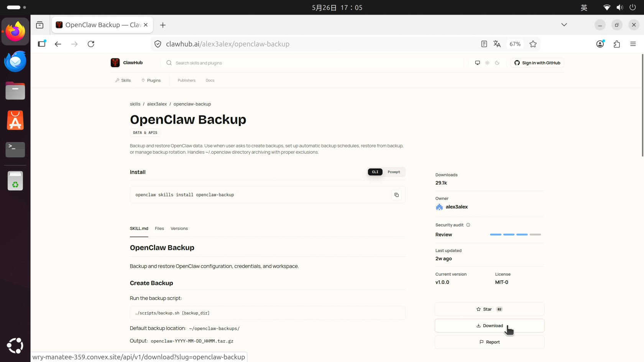Click the skills breadcrumb link
This screenshot has height=362, width=644.
135,104
